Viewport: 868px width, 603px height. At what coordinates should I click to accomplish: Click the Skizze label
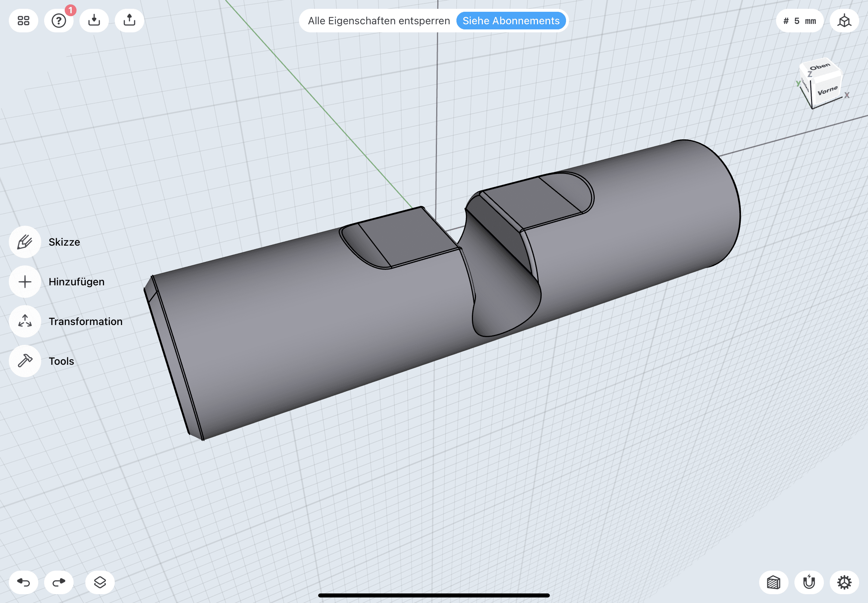(64, 242)
